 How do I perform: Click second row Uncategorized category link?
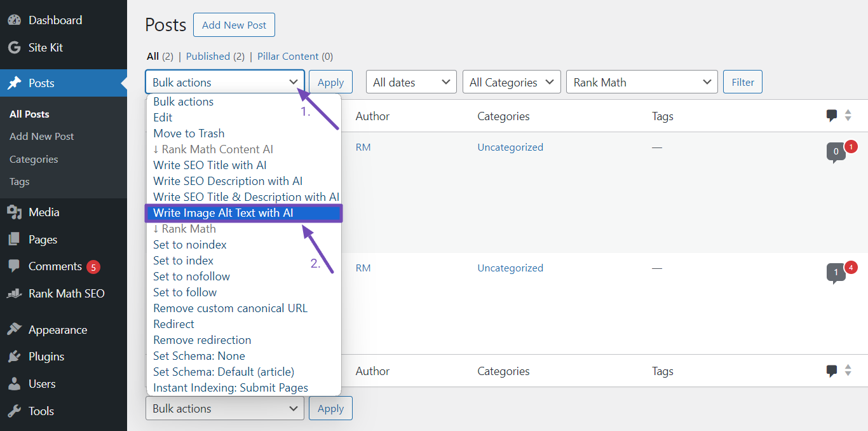point(510,268)
